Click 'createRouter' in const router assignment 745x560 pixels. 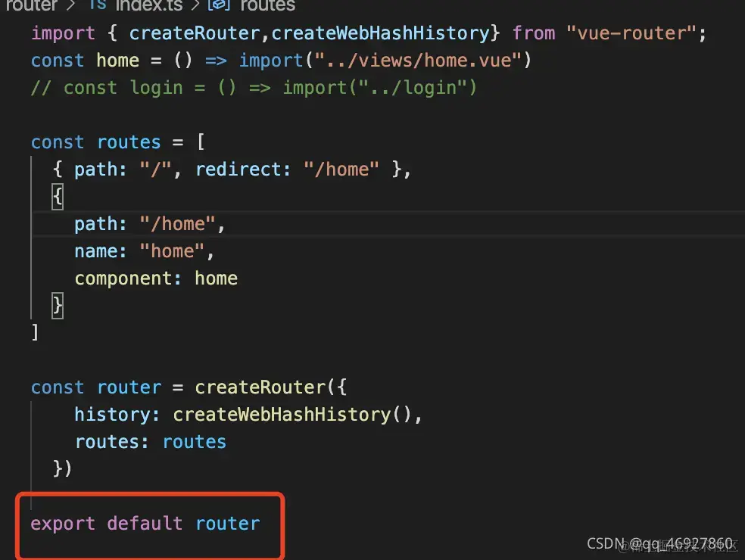click(x=260, y=387)
